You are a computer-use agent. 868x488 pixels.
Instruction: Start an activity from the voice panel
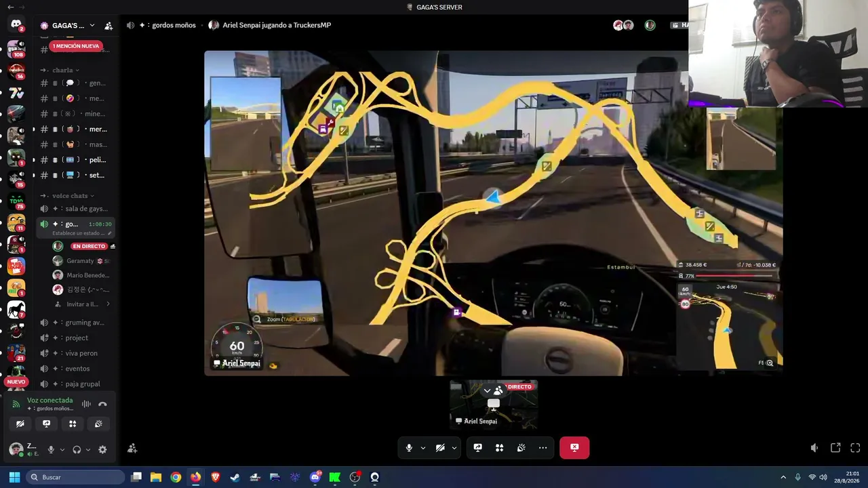coord(73,424)
